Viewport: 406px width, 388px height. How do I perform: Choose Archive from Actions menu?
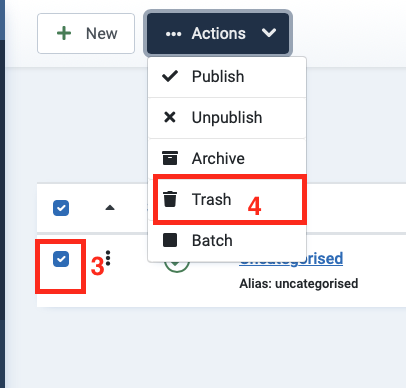227,158
